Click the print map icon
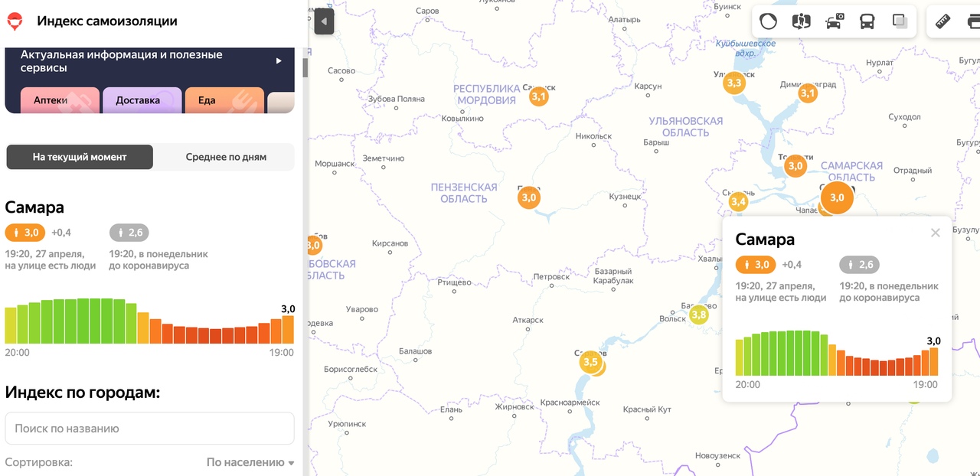Screen dimensions: 980x476 tap(974, 21)
